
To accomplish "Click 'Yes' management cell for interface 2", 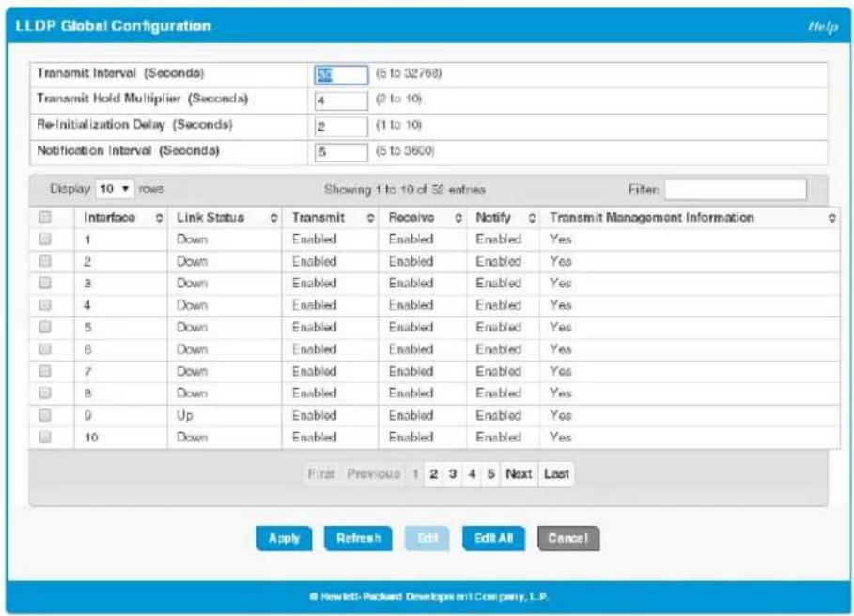I will pos(561,261).
